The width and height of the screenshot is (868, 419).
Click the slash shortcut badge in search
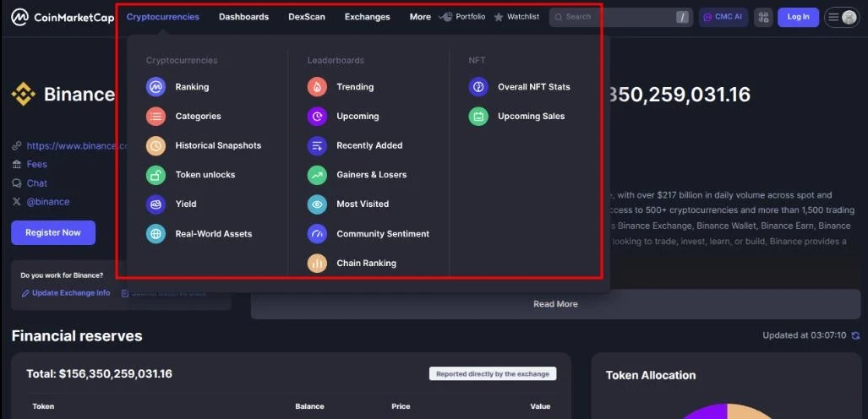point(683,17)
